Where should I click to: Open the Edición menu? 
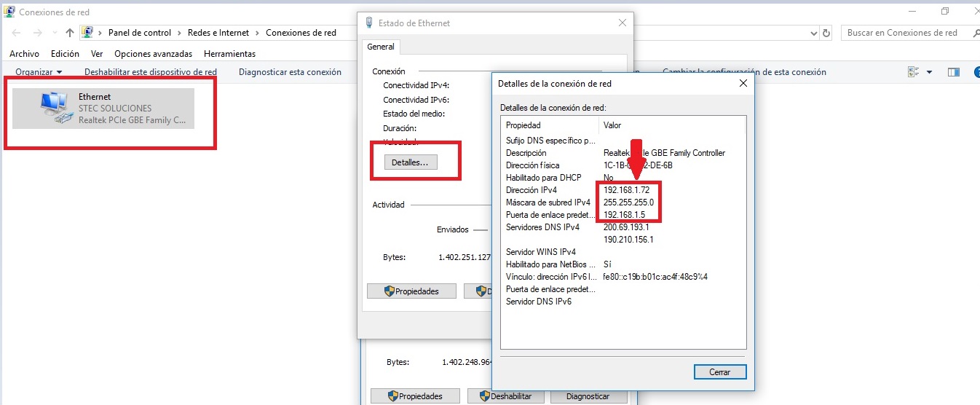pos(65,54)
